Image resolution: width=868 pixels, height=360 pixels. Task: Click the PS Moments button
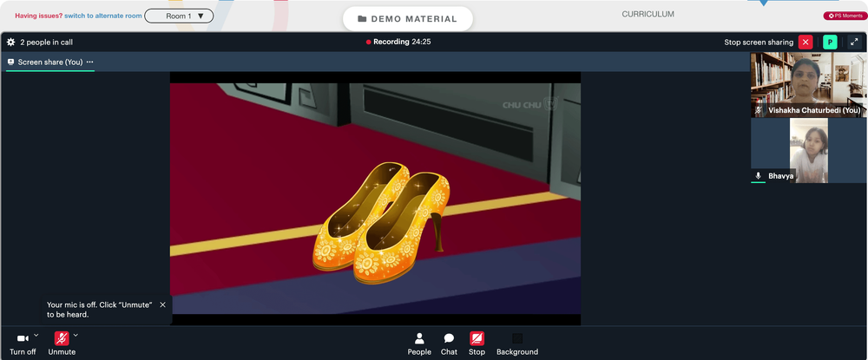tap(845, 16)
